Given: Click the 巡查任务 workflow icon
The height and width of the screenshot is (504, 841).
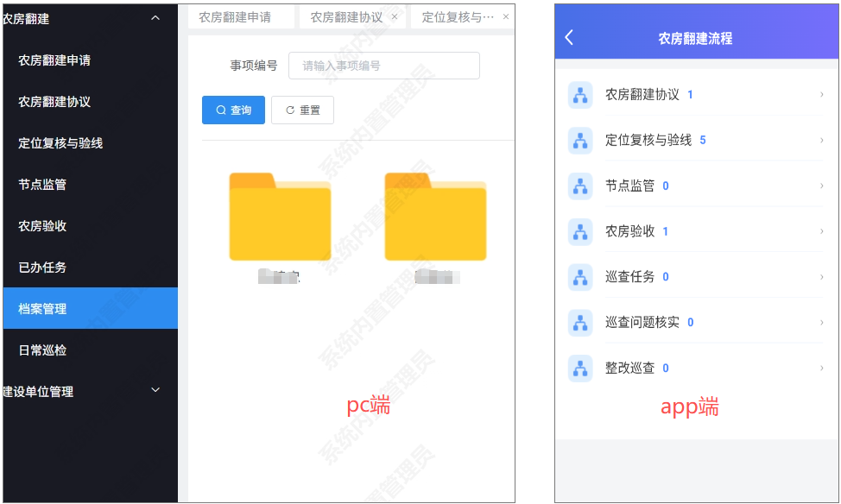Looking at the screenshot, I should pyautogui.click(x=580, y=277).
